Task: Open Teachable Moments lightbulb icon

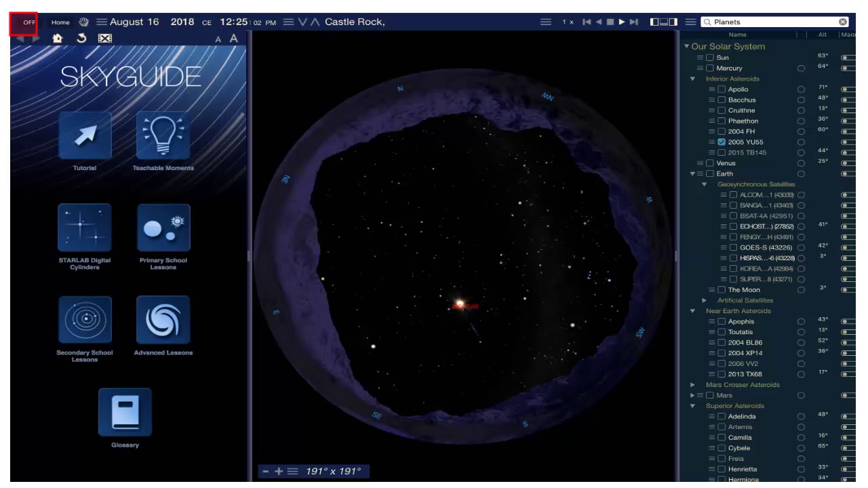Action: (x=163, y=136)
